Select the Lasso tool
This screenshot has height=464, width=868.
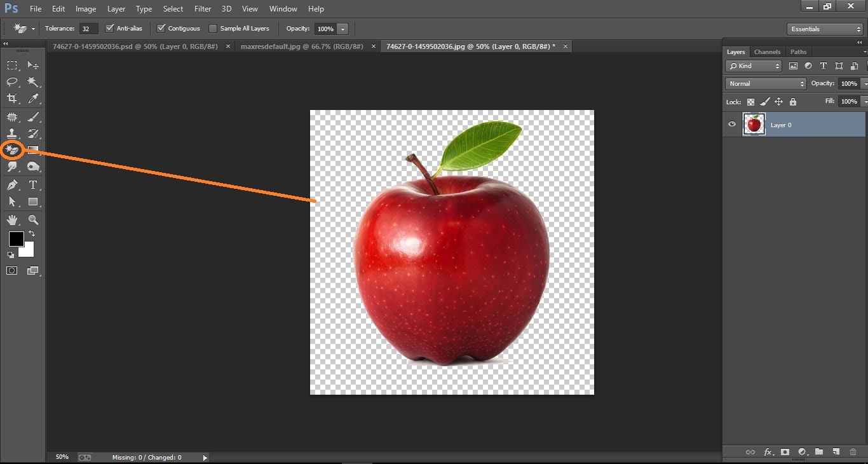point(12,81)
